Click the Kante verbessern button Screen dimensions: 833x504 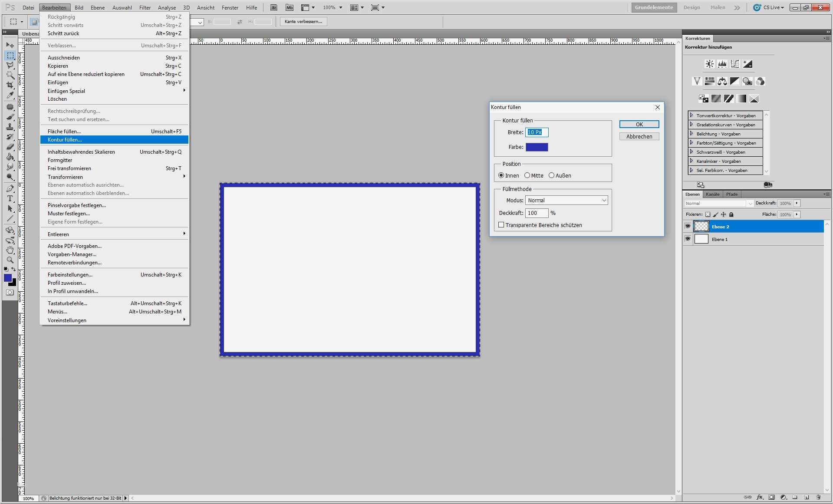coord(303,21)
